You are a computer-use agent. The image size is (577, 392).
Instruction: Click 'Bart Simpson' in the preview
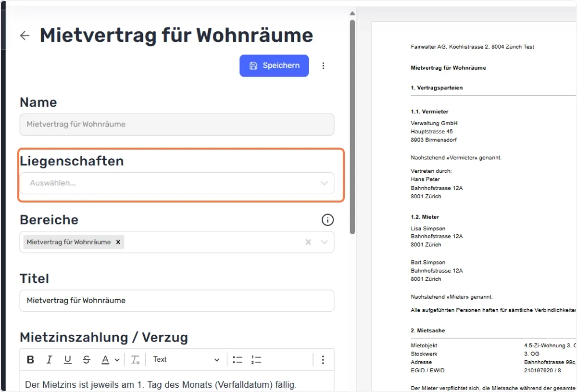(428, 263)
